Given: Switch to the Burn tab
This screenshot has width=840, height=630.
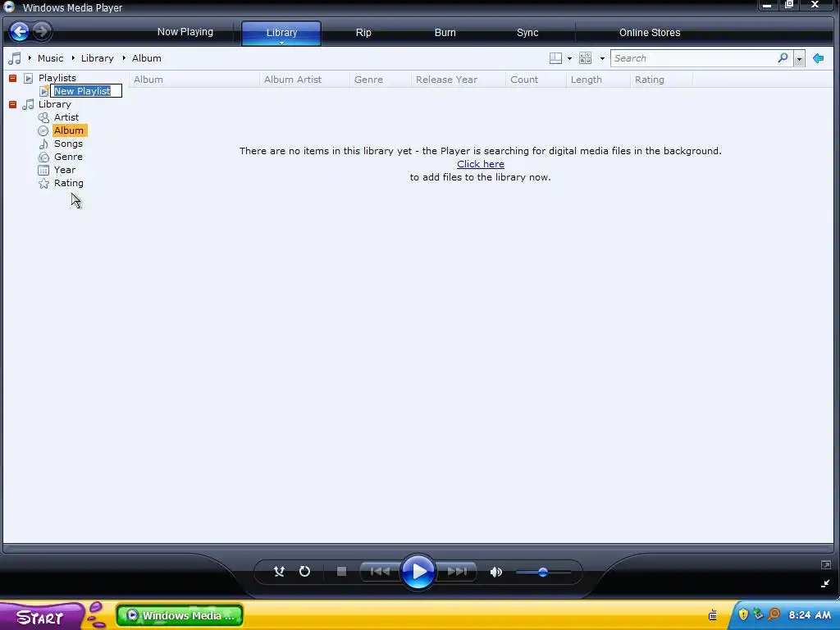Looking at the screenshot, I should 445,33.
